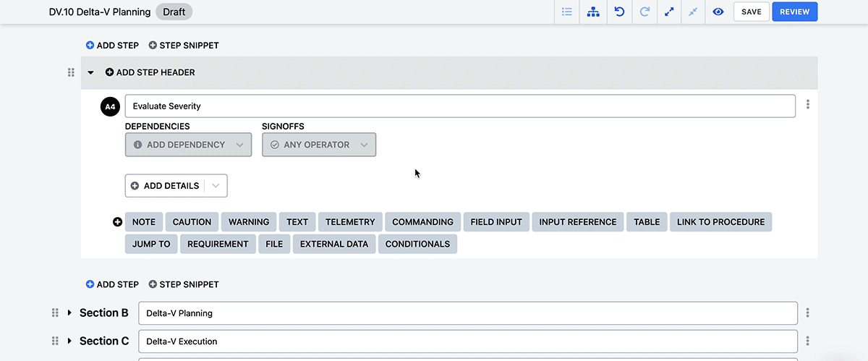868x361 pixels.
Task: Add a TABLE block
Action: point(647,222)
